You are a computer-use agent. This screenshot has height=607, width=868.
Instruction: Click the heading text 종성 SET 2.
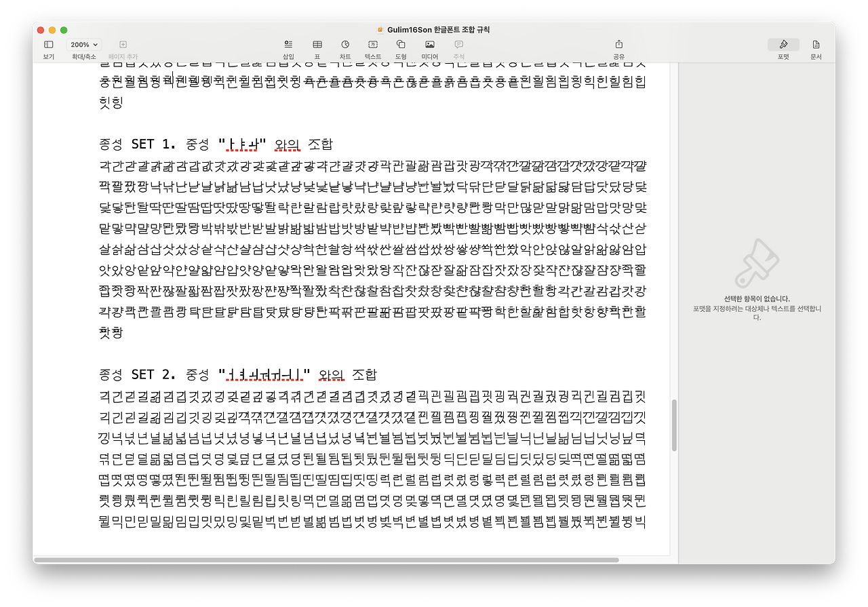pyautogui.click(x=138, y=374)
